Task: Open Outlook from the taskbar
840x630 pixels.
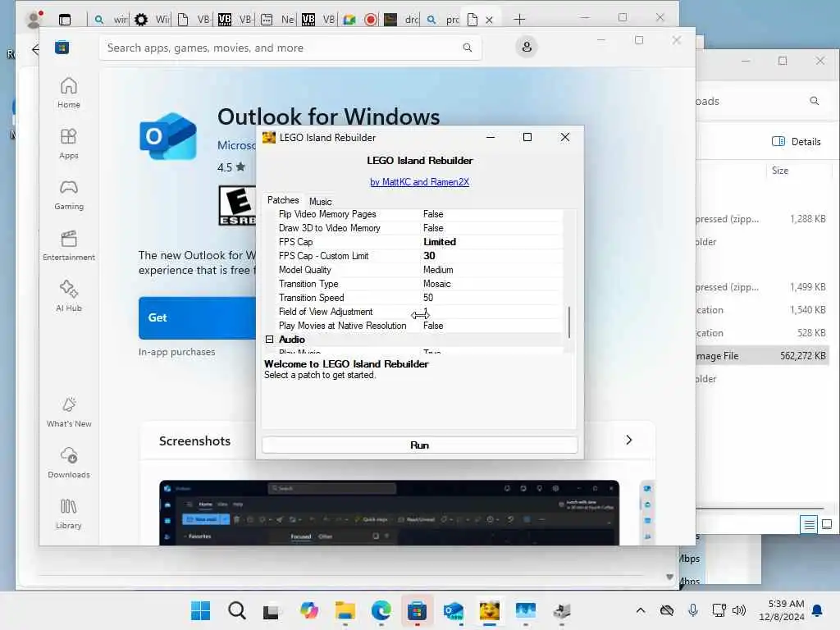Action: (x=453, y=610)
